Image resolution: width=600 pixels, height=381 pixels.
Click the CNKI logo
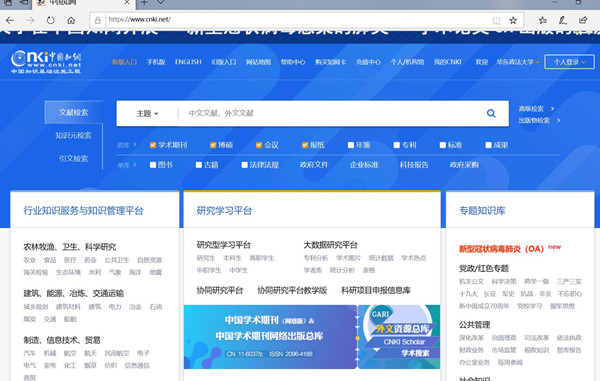tap(46, 62)
